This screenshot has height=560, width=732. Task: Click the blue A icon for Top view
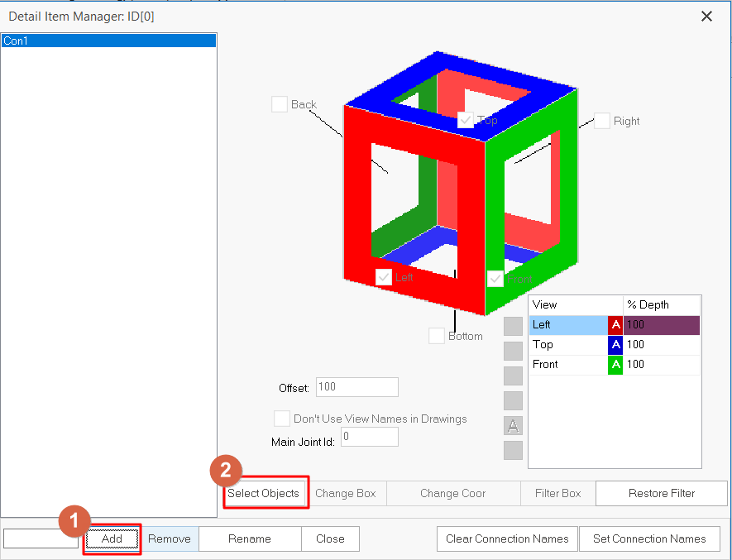click(615, 345)
